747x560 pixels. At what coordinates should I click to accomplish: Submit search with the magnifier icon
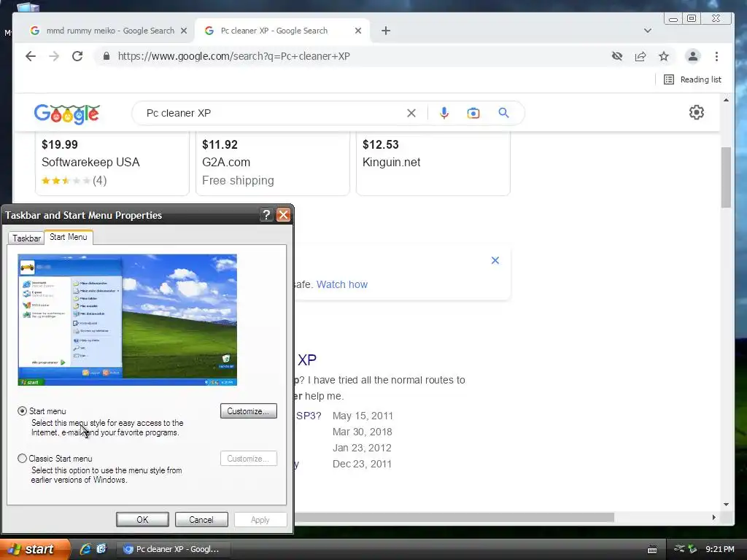[x=503, y=113]
